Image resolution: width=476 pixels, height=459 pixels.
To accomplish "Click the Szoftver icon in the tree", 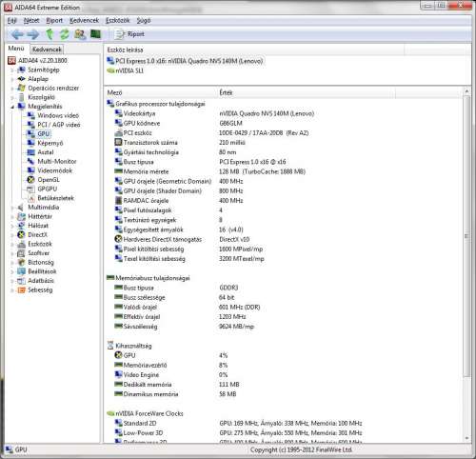I will [21, 253].
